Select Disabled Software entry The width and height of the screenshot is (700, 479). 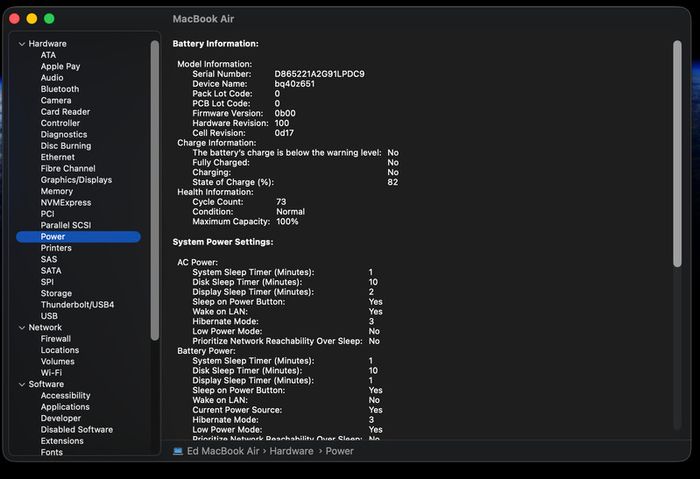click(x=77, y=430)
